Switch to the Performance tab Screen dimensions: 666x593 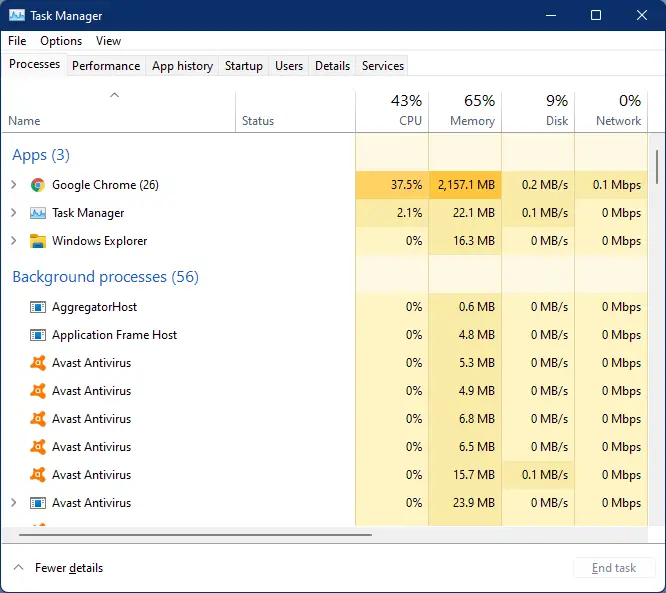tap(106, 66)
